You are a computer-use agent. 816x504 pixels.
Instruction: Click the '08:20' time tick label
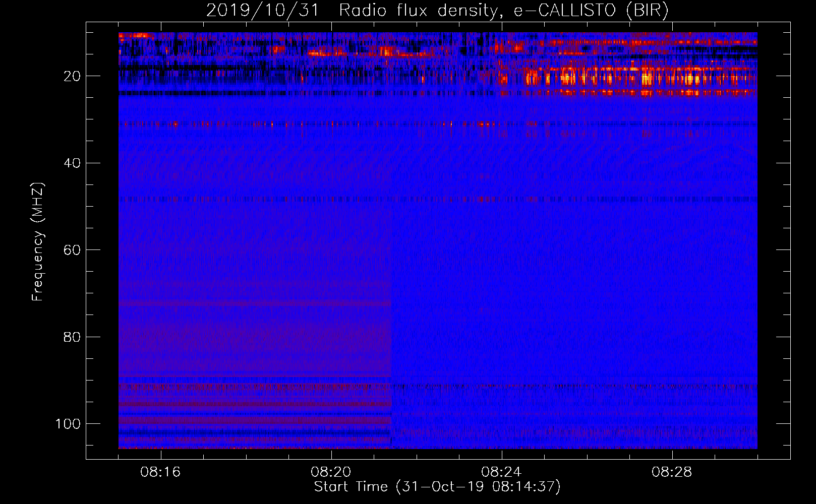(331, 472)
